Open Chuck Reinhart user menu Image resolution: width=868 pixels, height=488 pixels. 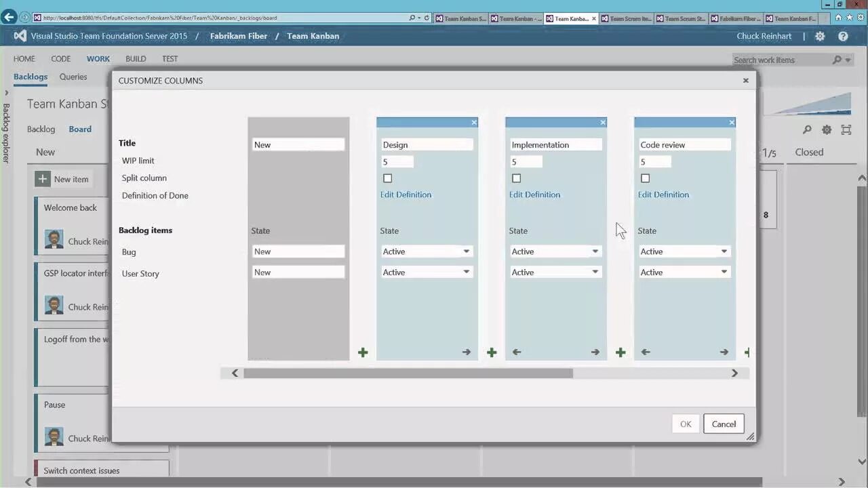click(764, 36)
